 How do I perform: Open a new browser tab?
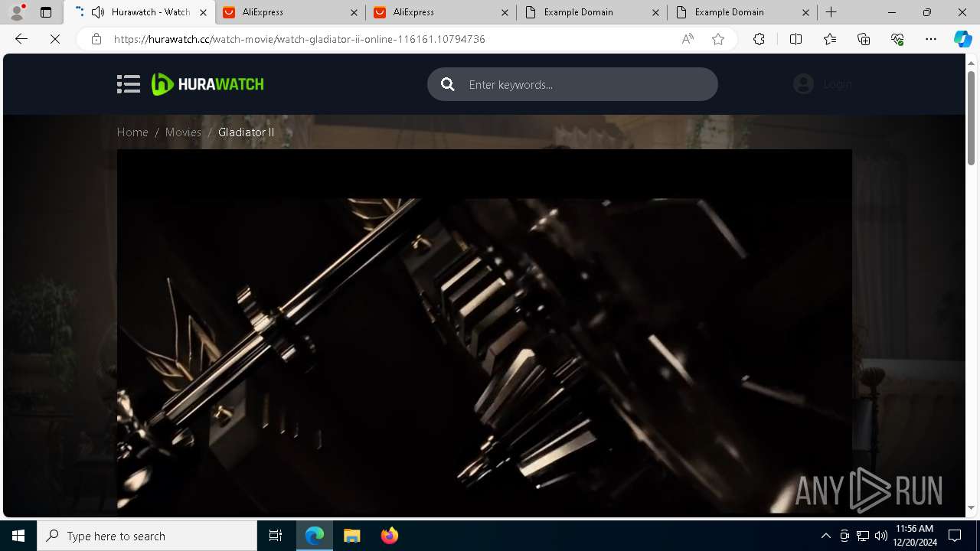coord(831,12)
